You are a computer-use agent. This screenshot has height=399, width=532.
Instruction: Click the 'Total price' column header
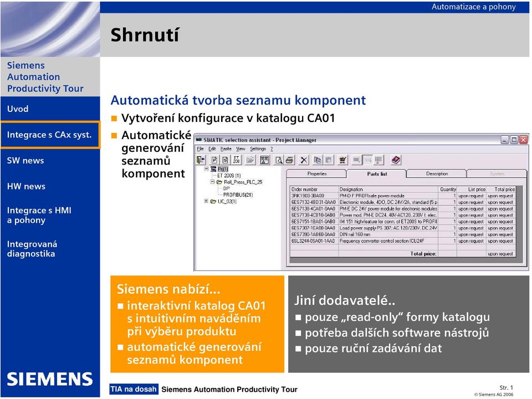coord(501,190)
